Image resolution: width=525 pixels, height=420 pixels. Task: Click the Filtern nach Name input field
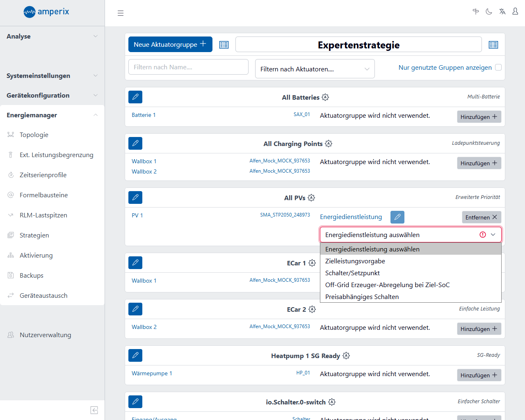pyautogui.click(x=188, y=67)
